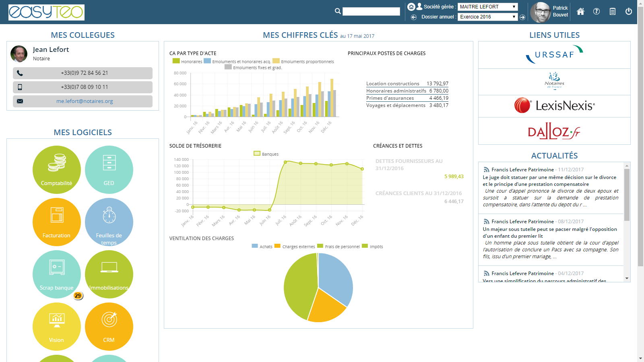
Task: Open Feuilles de temps timesheets
Action: click(x=109, y=222)
